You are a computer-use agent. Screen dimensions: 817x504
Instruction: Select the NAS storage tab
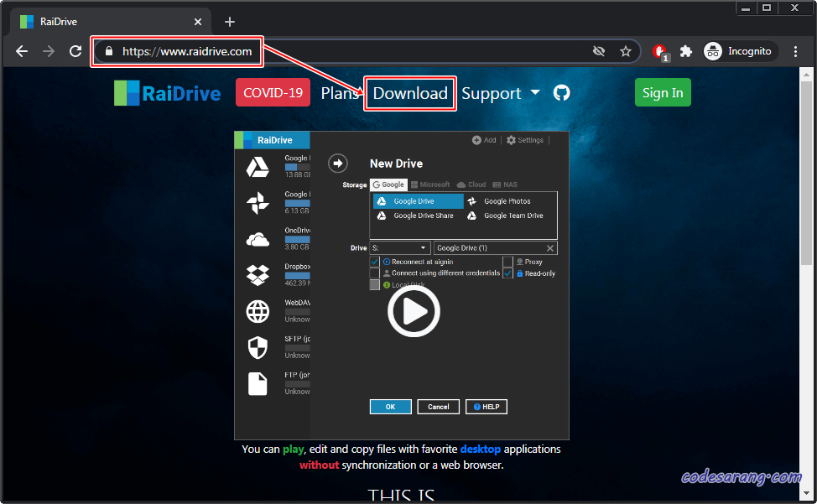pyautogui.click(x=505, y=184)
